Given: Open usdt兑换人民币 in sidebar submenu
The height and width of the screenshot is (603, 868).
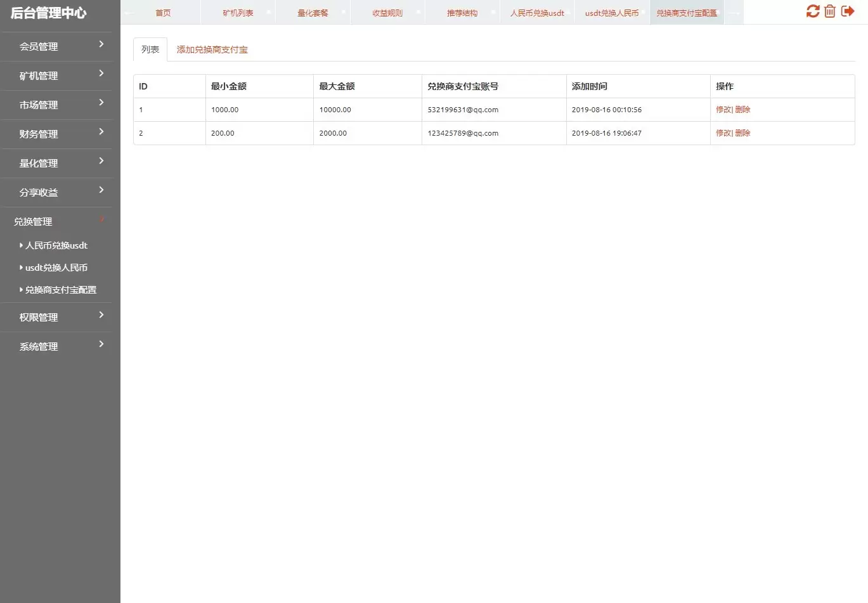Looking at the screenshot, I should coord(56,268).
